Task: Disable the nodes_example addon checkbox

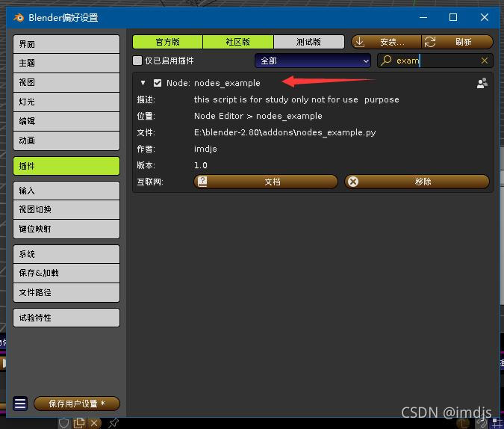Action: click(x=158, y=83)
